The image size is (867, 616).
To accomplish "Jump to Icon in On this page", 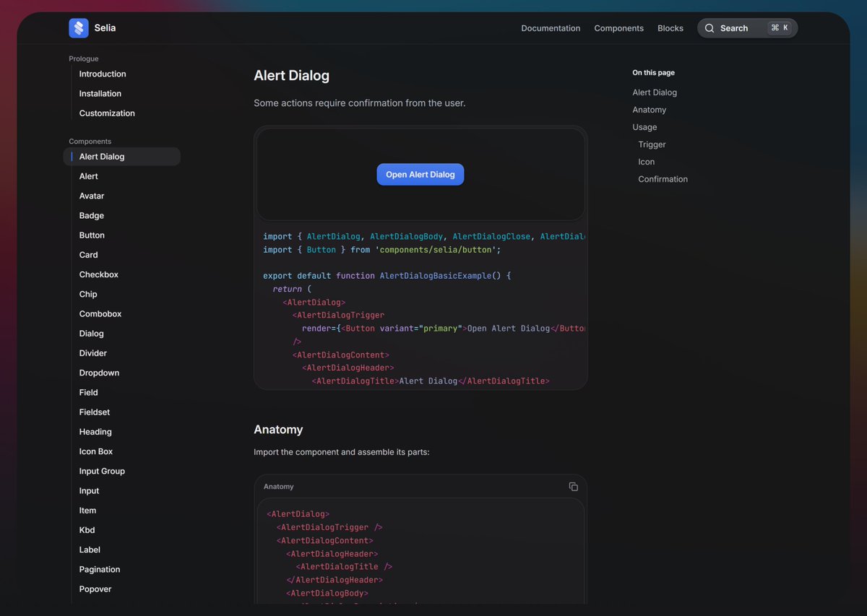I will click(x=646, y=162).
